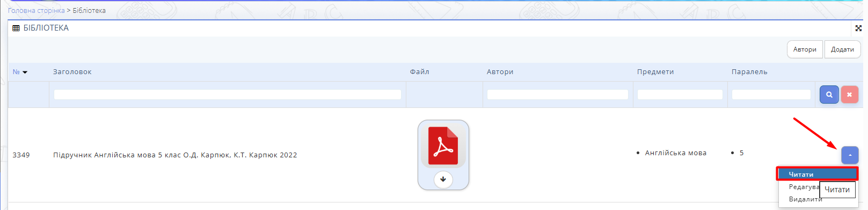Screen dimensions: 868x210
Task: Open the PDF file icon
Action: click(443, 146)
